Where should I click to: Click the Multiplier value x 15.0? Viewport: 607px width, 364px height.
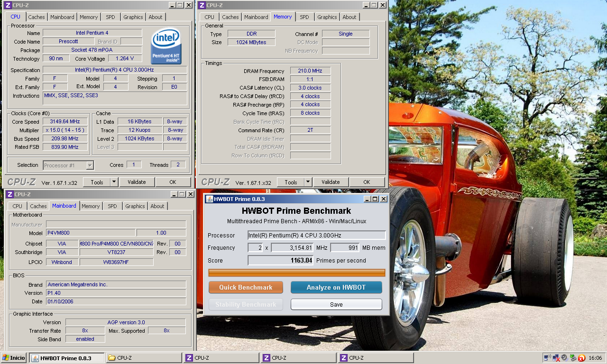[x=65, y=130]
